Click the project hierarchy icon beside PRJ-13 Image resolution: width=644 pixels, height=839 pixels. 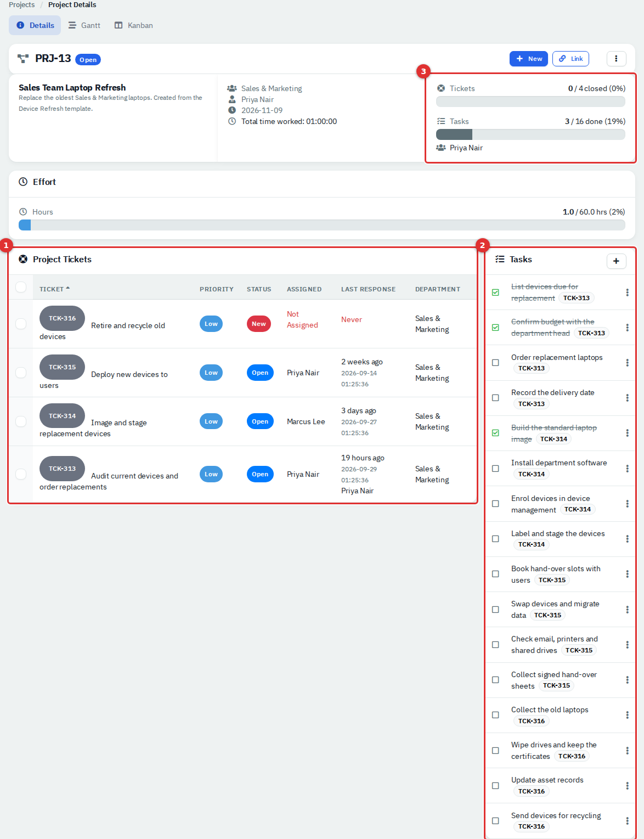coord(23,58)
